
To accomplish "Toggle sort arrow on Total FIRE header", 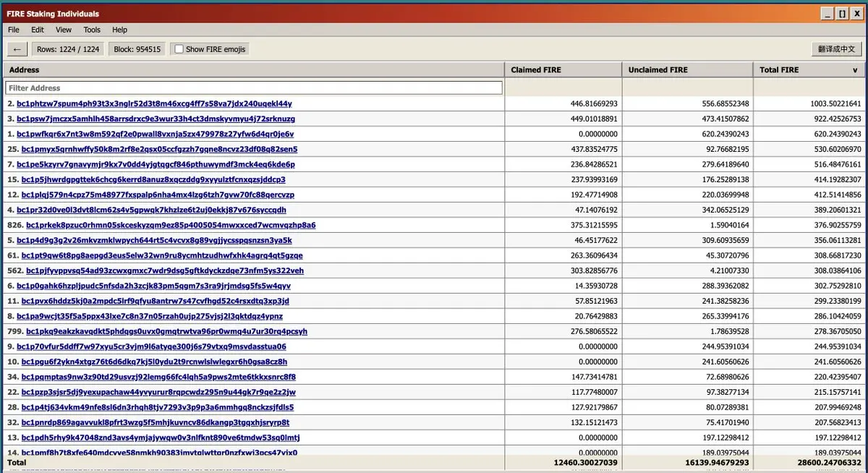I will 855,70.
